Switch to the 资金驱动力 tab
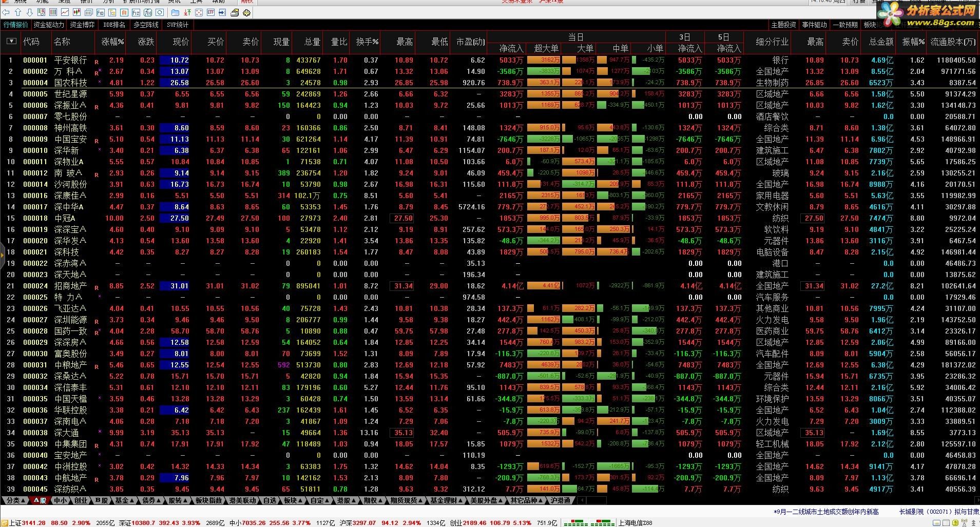 click(49, 25)
